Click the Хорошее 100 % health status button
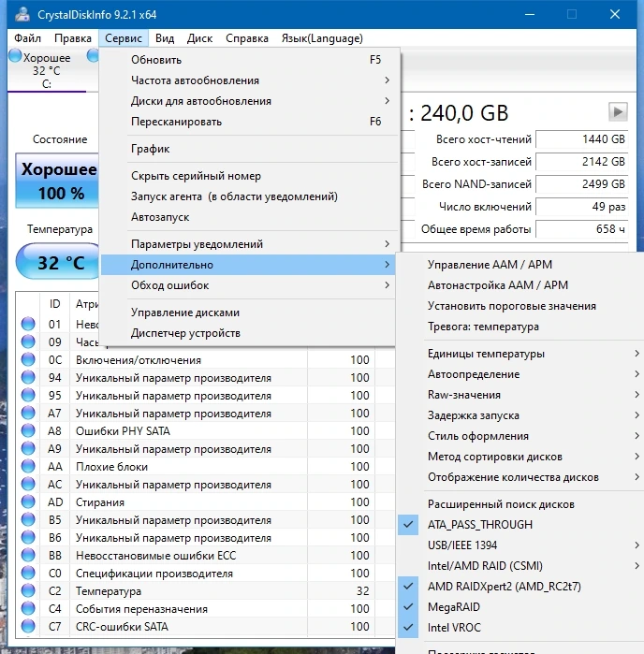Image resolution: width=644 pixels, height=654 pixels. 58,181
